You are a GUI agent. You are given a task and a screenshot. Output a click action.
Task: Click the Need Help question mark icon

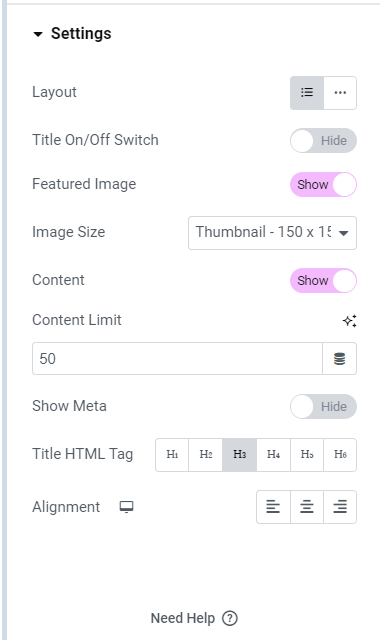(230, 618)
